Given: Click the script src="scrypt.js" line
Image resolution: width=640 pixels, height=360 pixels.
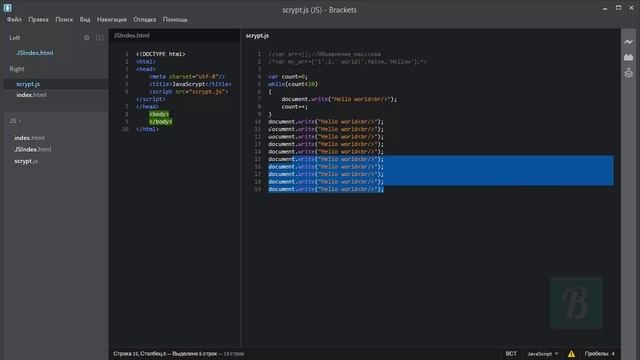Looking at the screenshot, I should point(189,91).
